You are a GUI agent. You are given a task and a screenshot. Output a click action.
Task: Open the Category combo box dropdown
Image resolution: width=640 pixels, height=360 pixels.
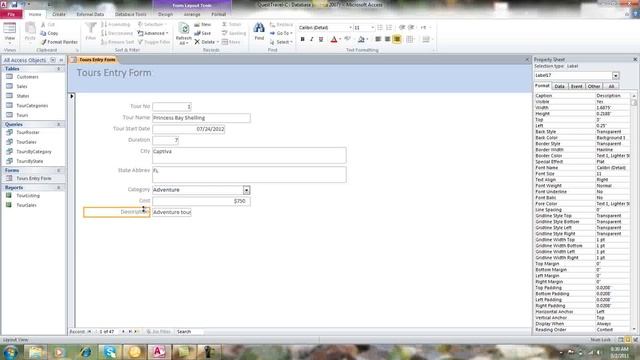point(246,190)
